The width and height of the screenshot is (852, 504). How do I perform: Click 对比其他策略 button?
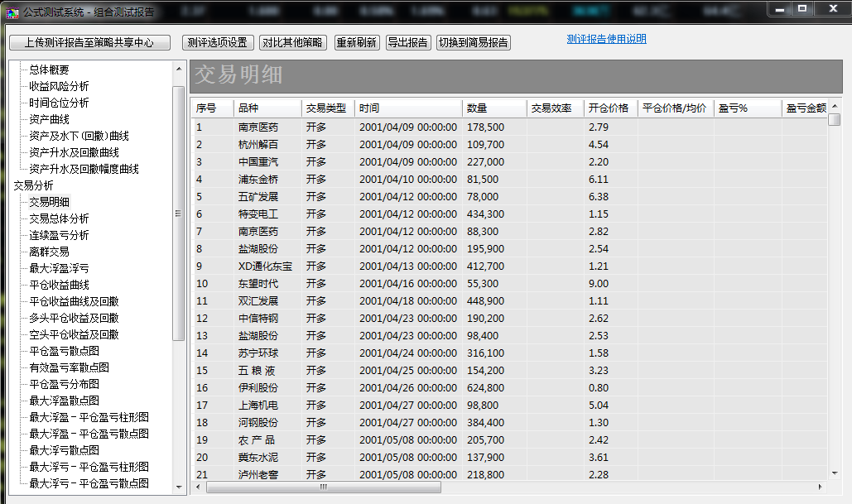point(293,42)
